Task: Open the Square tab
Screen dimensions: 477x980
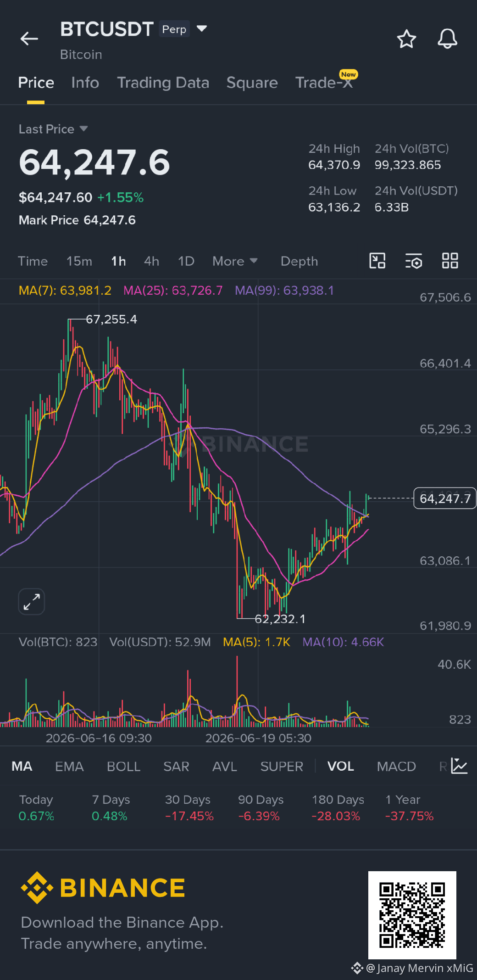Action: click(252, 83)
